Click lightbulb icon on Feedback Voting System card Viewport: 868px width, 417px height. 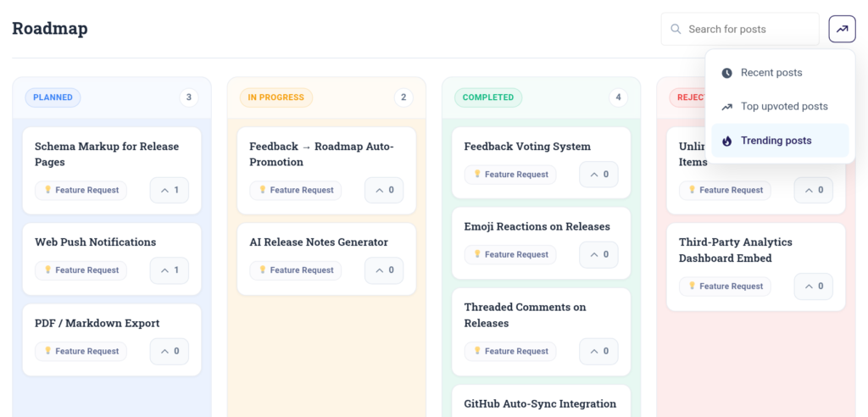(477, 174)
